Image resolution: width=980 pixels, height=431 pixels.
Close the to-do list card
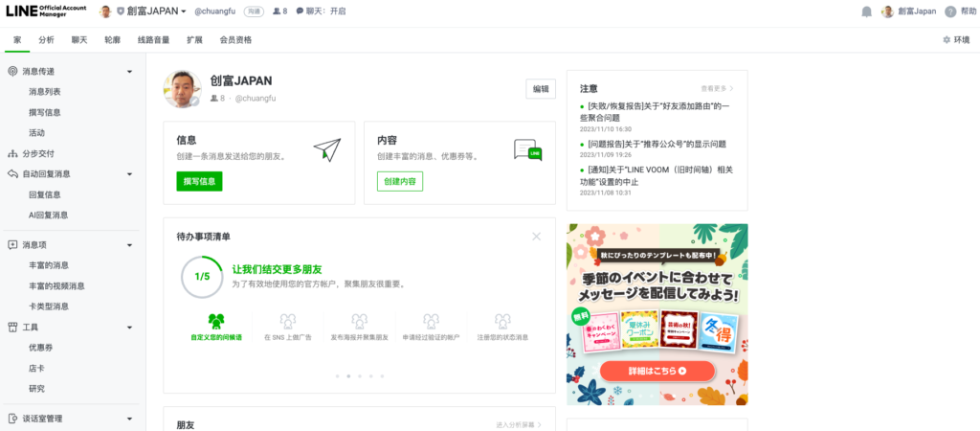[x=536, y=237]
